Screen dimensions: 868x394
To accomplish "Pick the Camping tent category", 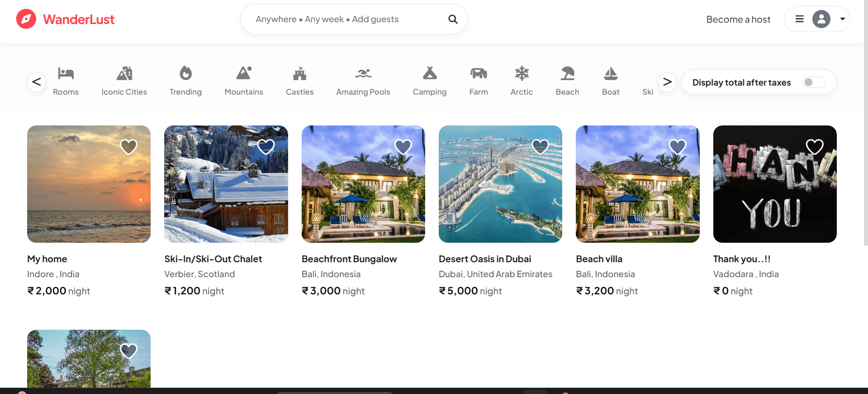I will tap(430, 73).
